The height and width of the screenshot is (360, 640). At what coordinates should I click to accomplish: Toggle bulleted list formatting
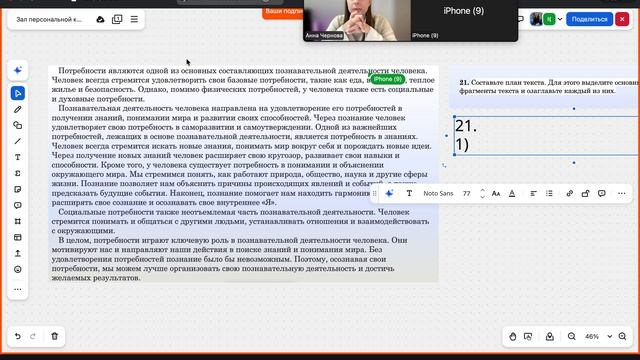coord(549,193)
